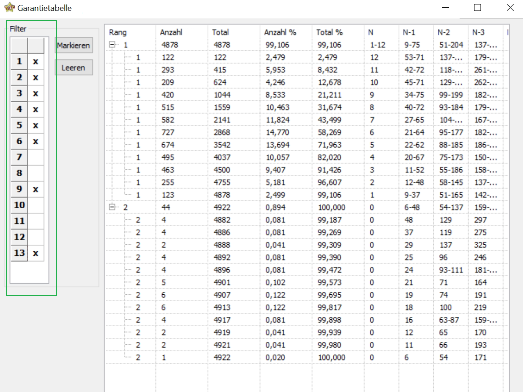
Task: Select filter row header 12
Action: pyautogui.click(x=19, y=237)
